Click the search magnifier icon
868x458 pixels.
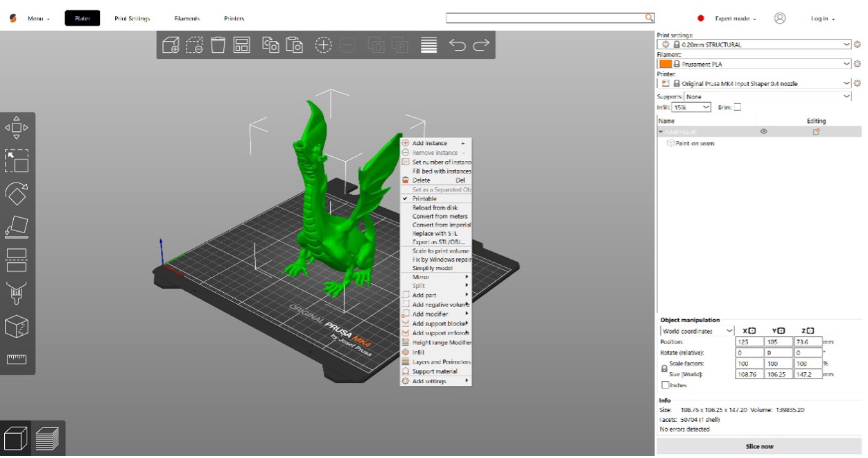[x=650, y=18]
